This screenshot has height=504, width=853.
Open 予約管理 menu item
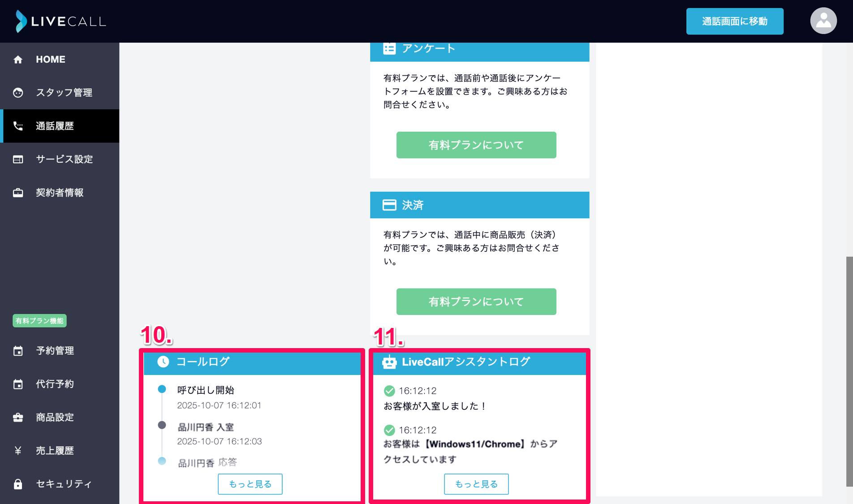pos(60,351)
